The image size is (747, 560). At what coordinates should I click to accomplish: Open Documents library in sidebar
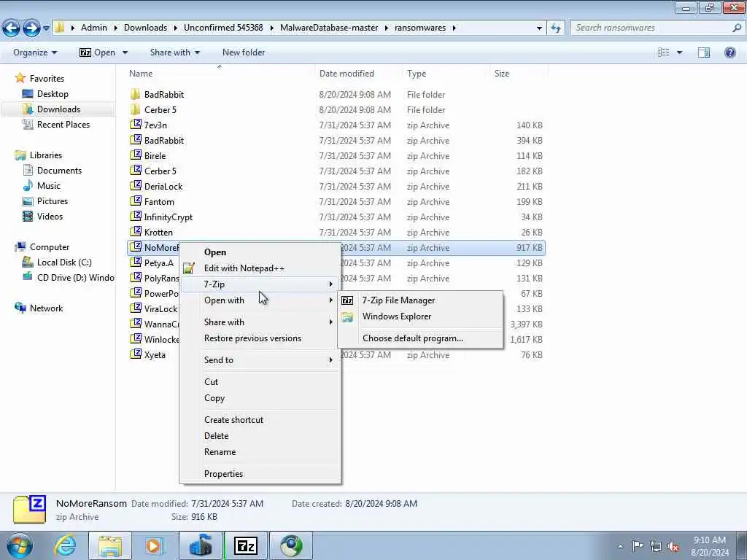click(x=59, y=171)
